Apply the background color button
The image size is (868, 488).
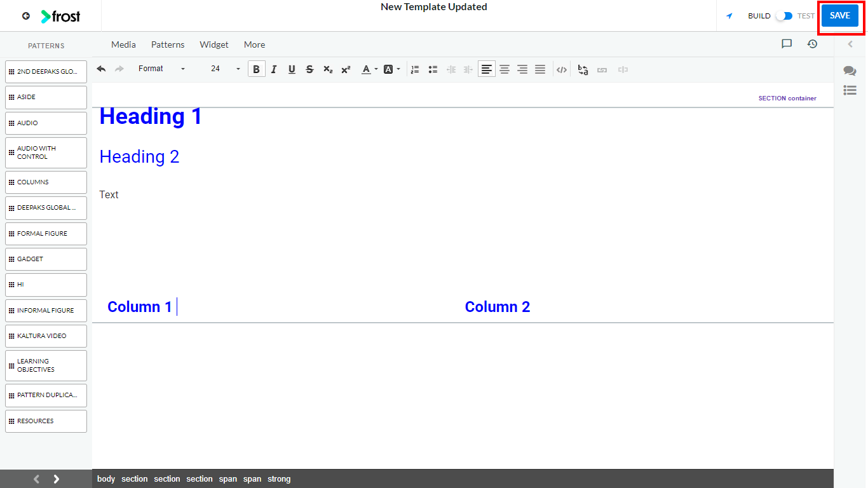tap(388, 69)
